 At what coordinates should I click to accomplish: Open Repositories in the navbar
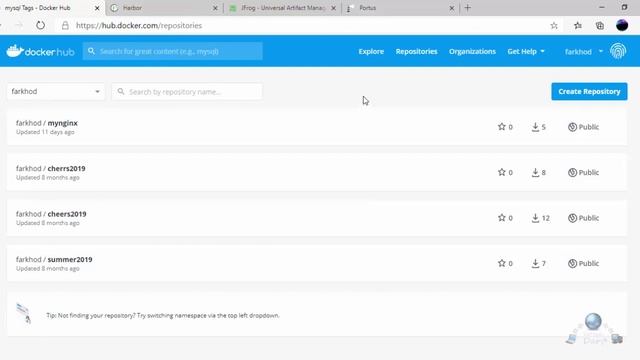[416, 51]
